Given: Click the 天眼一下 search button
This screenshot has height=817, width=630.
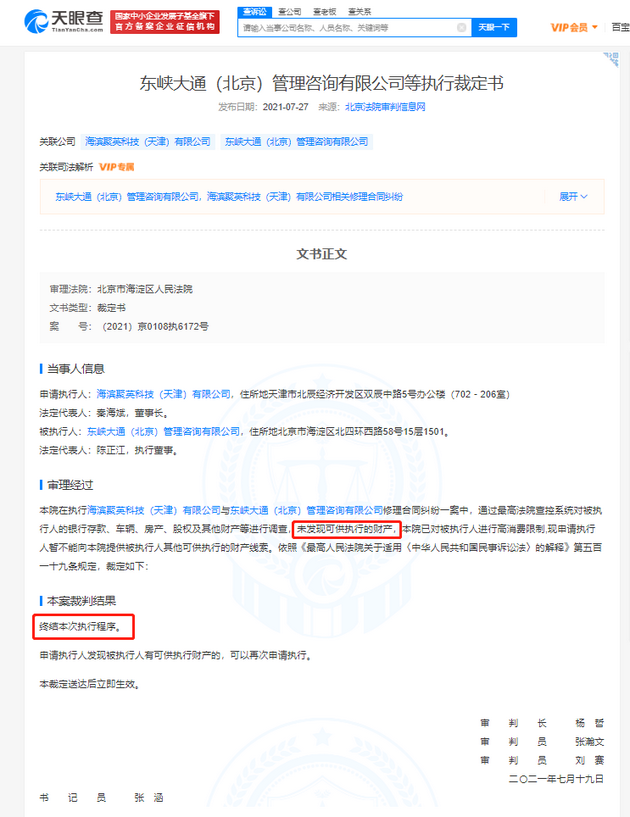Looking at the screenshot, I should click(494, 27).
